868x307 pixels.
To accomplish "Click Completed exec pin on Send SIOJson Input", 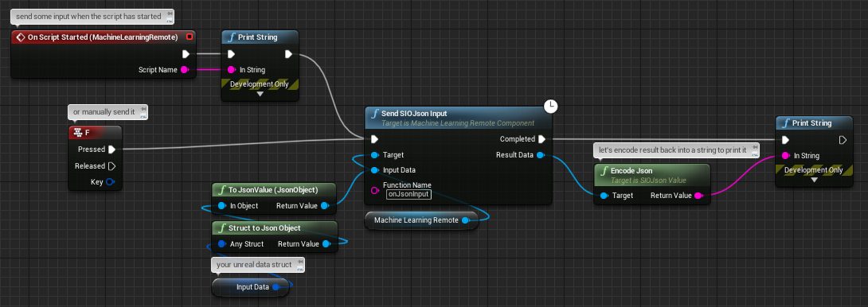I will coord(542,139).
